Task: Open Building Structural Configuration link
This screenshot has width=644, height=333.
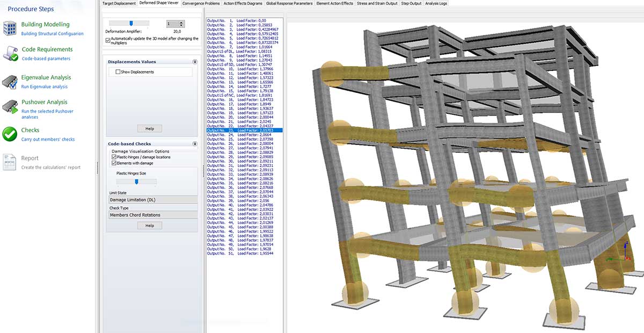Action: 53,33
